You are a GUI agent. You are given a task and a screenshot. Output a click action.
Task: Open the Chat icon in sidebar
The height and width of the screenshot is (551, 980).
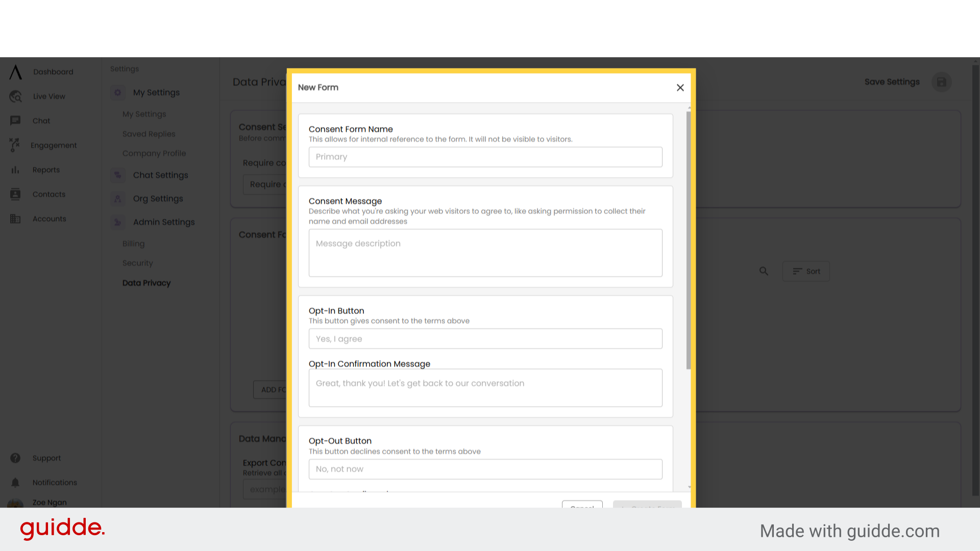coord(15,121)
